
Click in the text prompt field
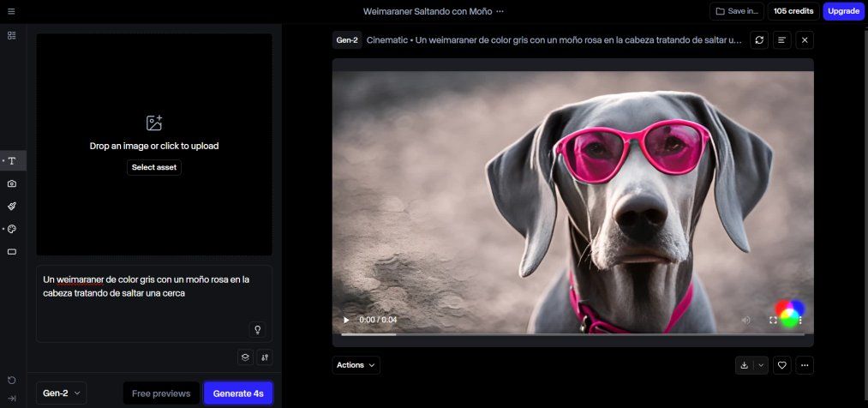click(x=154, y=303)
